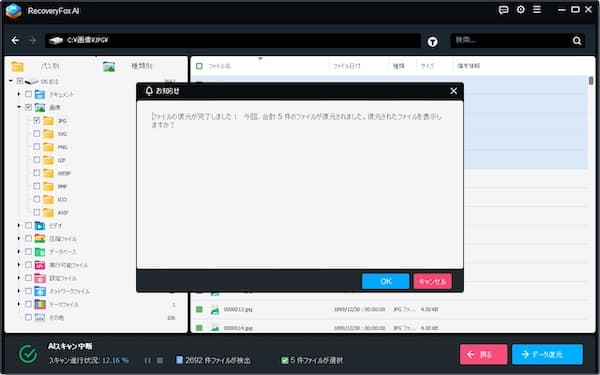Pause the AI scan
This screenshot has height=375, width=600.
(148, 360)
